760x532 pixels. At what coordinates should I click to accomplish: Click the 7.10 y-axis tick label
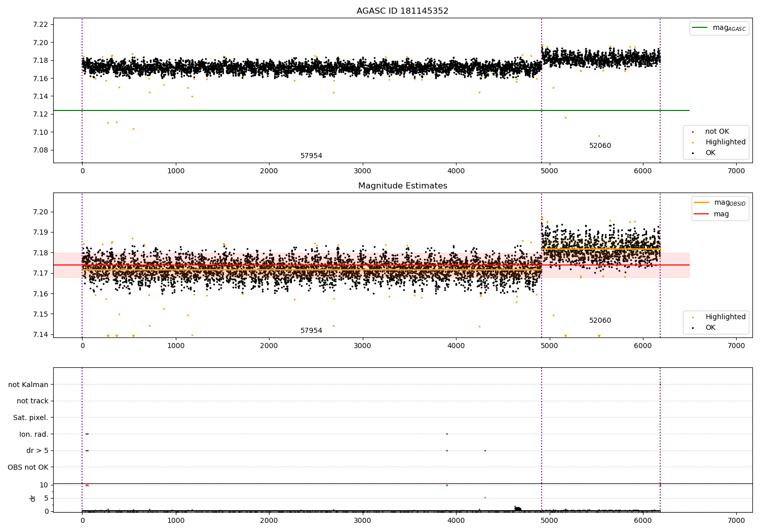(x=40, y=132)
